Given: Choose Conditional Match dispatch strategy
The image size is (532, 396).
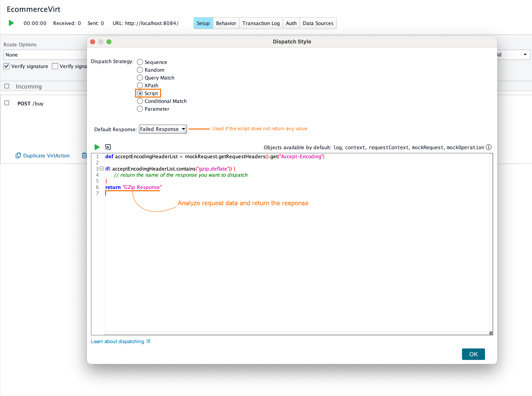Looking at the screenshot, I should click(x=140, y=101).
